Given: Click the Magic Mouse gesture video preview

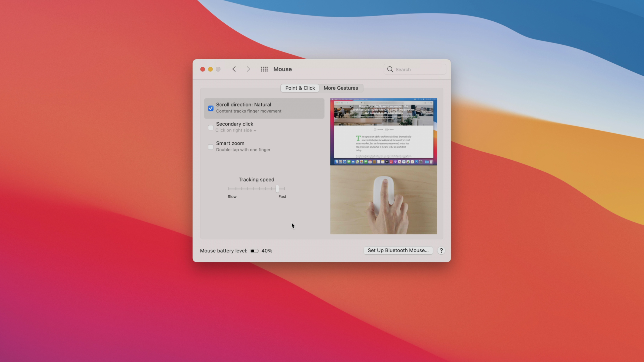Looking at the screenshot, I should [x=383, y=200].
